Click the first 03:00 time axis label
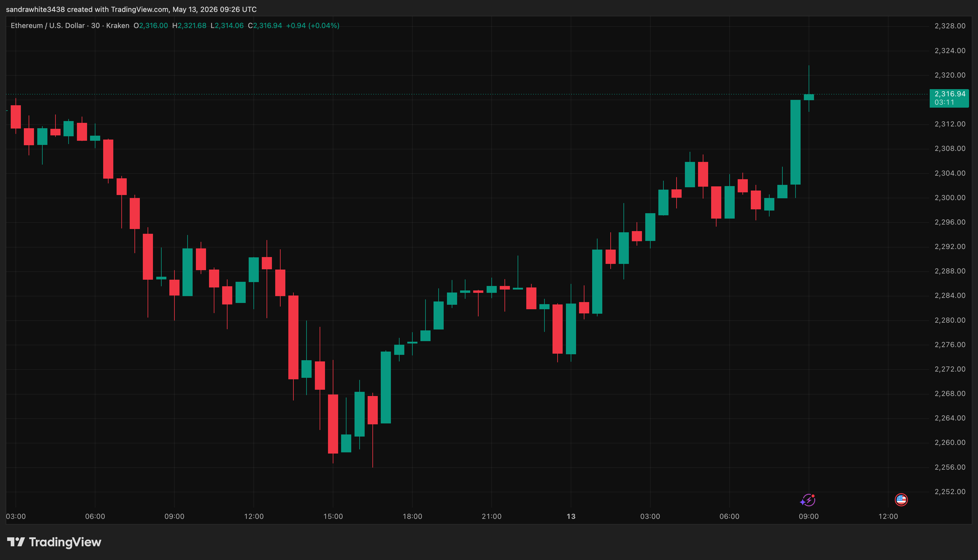Image resolution: width=978 pixels, height=560 pixels. click(16, 516)
